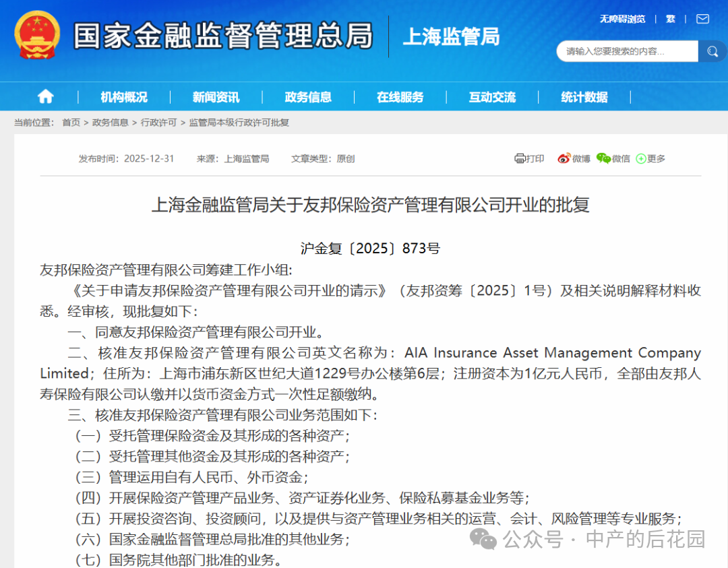
Task: Click 文章类型：原创 text
Action: [x=323, y=159]
